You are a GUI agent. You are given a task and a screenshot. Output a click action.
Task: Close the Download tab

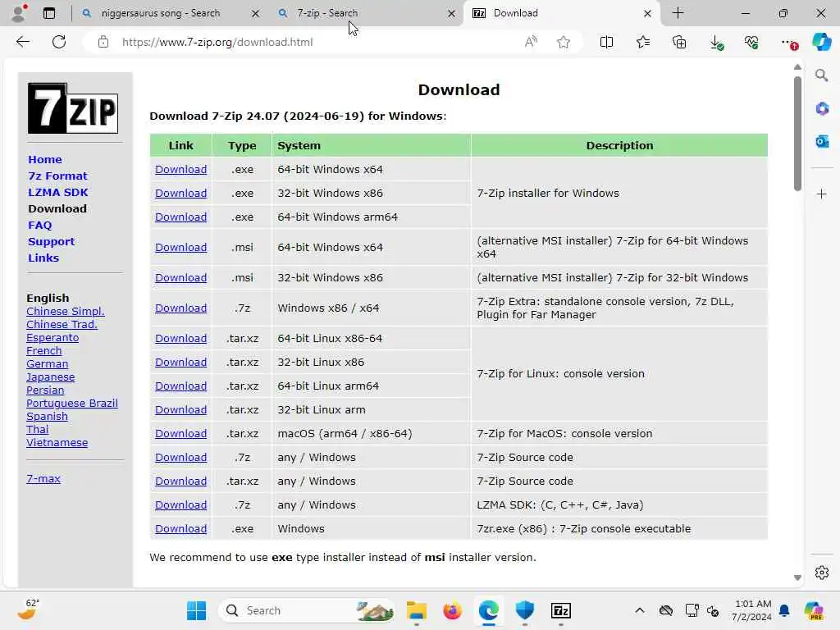(x=647, y=13)
